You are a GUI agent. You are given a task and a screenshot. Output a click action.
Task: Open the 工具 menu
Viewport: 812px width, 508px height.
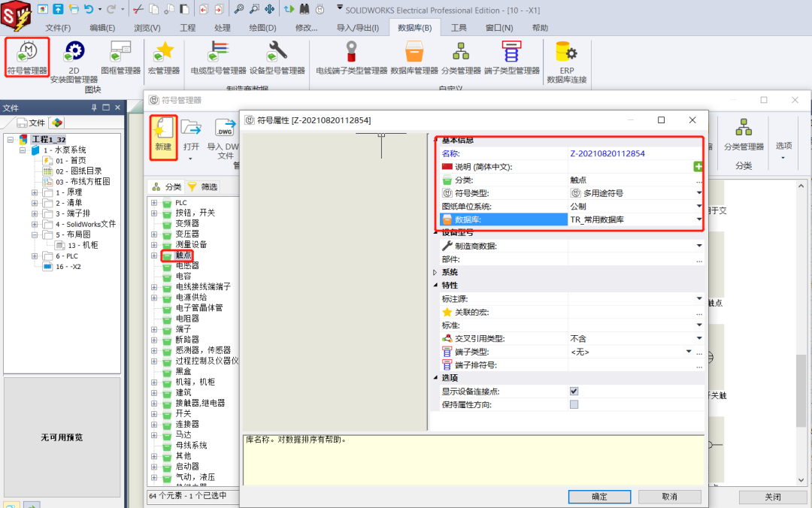pyautogui.click(x=459, y=28)
